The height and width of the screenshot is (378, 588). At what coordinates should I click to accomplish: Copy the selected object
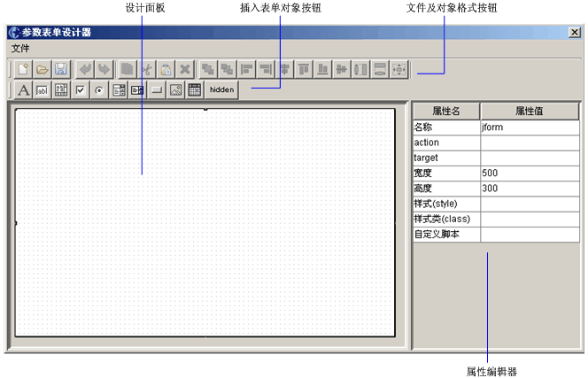tap(128, 69)
